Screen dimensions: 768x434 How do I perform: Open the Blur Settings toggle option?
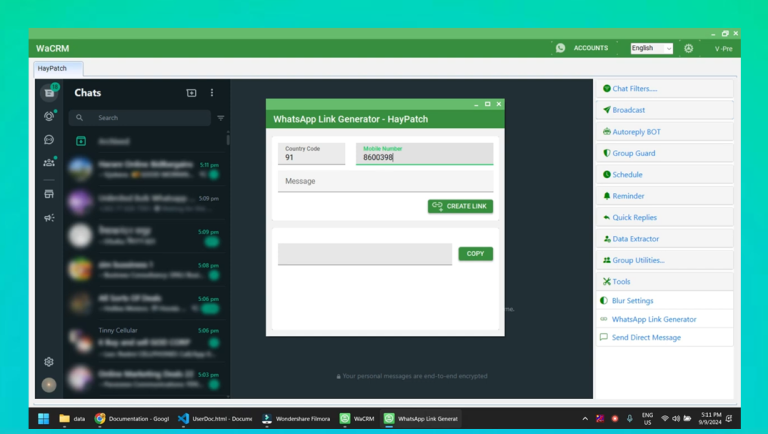(632, 300)
